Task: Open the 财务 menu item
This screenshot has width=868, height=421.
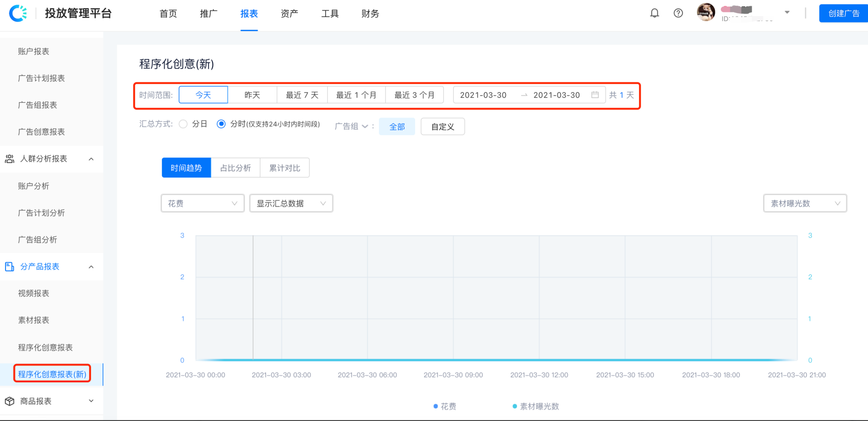Action: click(370, 14)
